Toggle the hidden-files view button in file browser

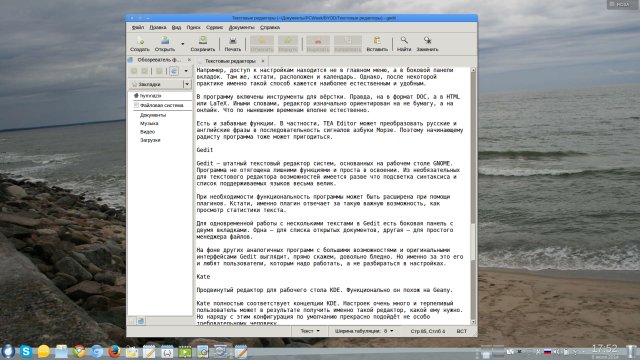point(174,71)
